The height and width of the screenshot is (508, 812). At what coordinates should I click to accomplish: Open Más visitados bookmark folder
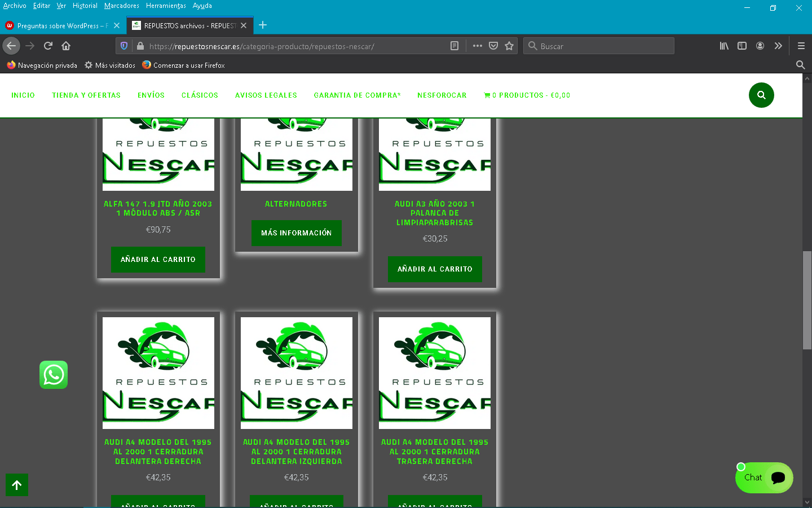click(x=110, y=65)
